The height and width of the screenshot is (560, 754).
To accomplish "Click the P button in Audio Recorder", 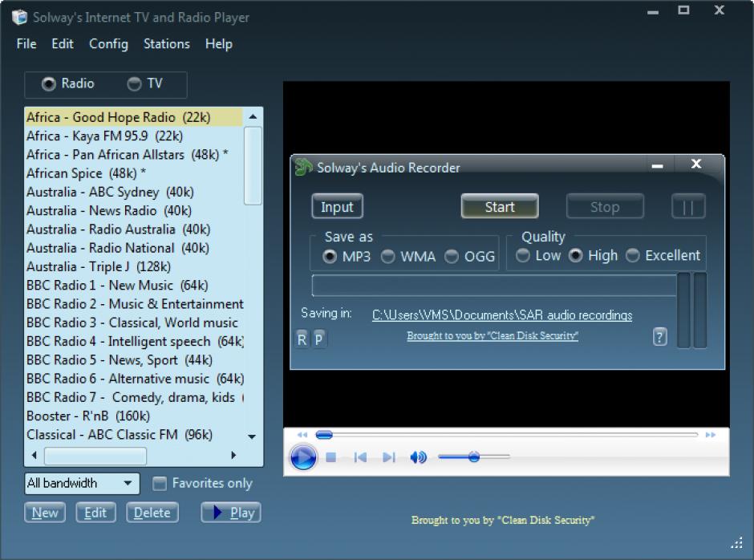I will coord(318,339).
